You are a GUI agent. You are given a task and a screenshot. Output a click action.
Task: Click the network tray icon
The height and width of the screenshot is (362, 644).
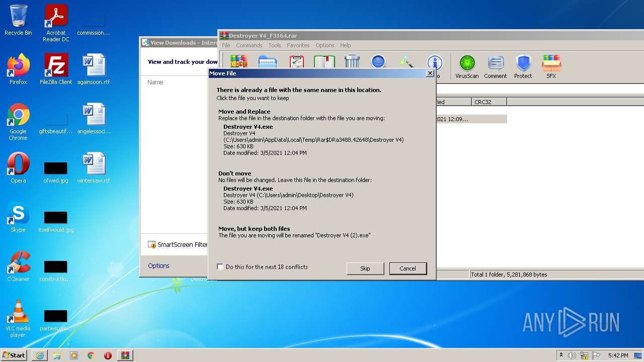tap(584, 355)
